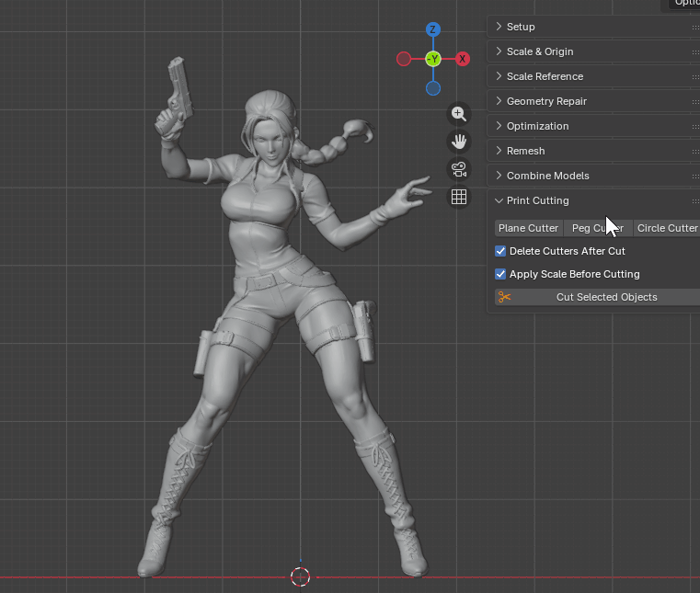Select the Plane Cutter button
Image resolution: width=700 pixels, height=593 pixels.
point(529,228)
